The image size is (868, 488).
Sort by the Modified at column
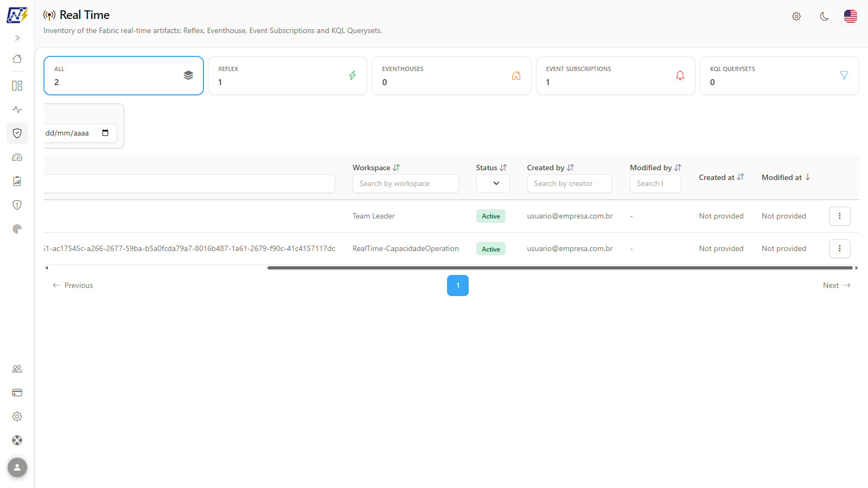[x=786, y=177]
